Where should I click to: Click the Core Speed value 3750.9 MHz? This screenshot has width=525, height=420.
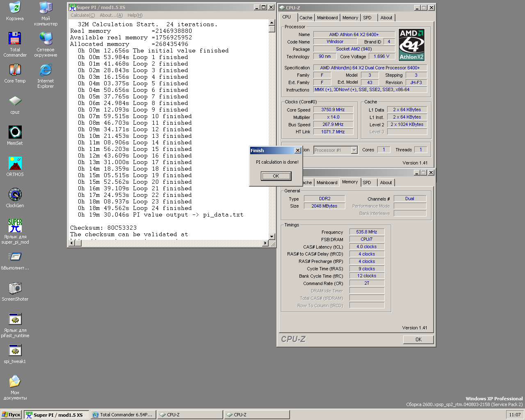333,110
